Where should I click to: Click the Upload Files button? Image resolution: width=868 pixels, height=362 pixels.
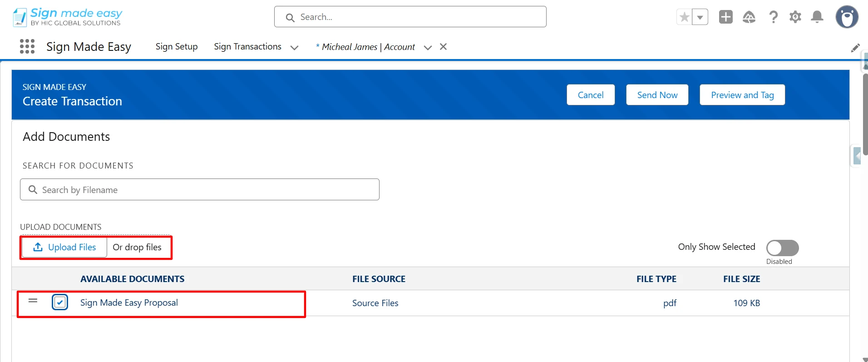pyautogui.click(x=64, y=247)
